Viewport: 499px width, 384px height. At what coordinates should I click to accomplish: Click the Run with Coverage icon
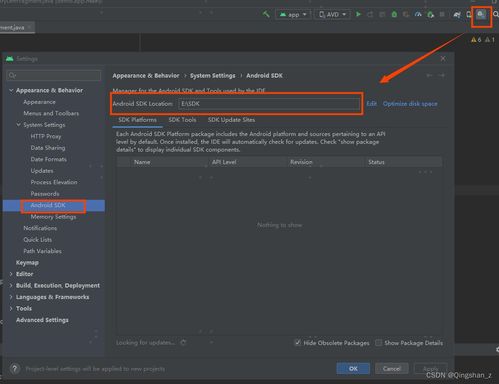(406, 14)
